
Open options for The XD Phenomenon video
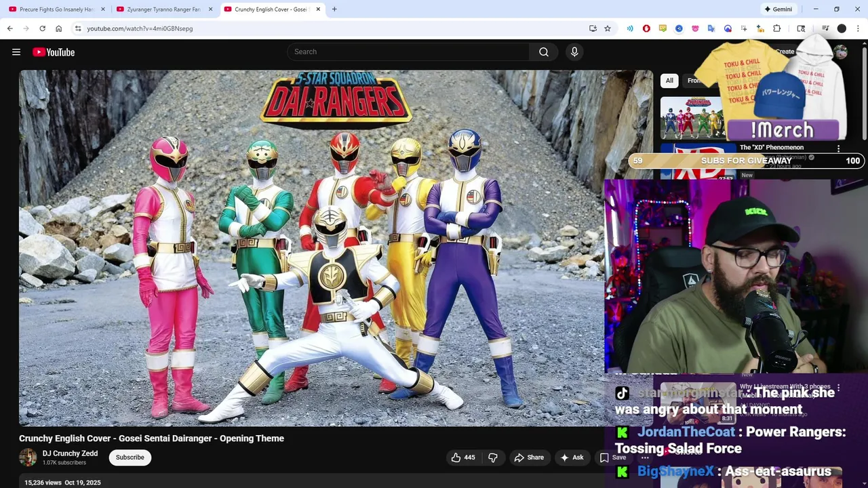coord(838,148)
